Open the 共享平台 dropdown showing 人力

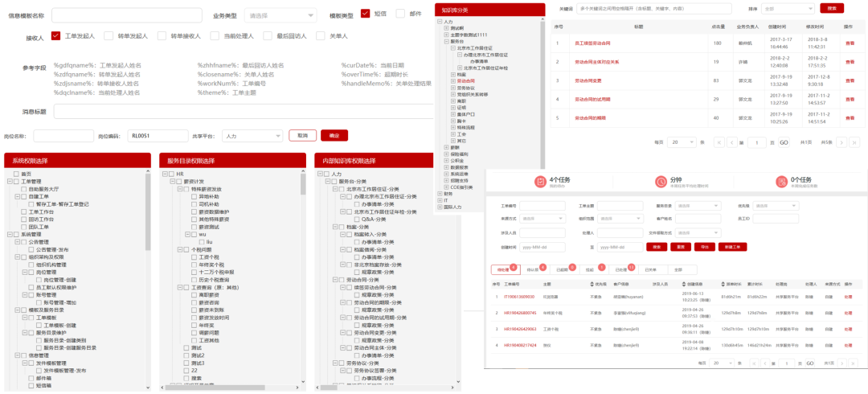click(x=252, y=136)
